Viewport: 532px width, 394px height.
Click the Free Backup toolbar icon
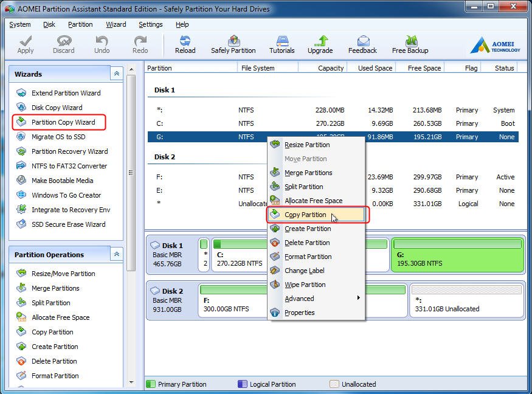[410, 45]
